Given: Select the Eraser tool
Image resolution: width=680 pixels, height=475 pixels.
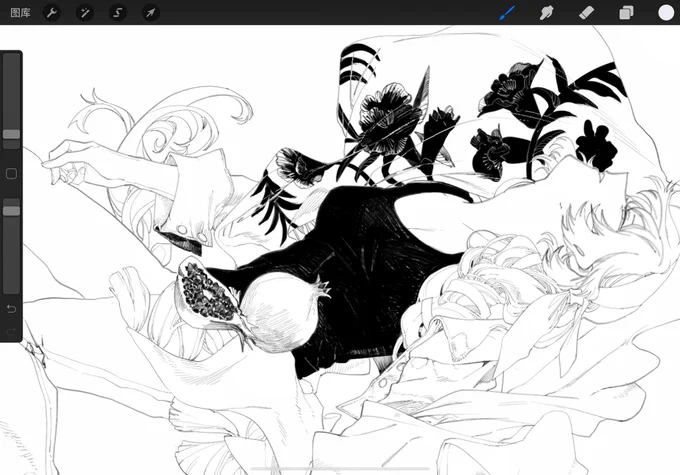Looking at the screenshot, I should 586,13.
